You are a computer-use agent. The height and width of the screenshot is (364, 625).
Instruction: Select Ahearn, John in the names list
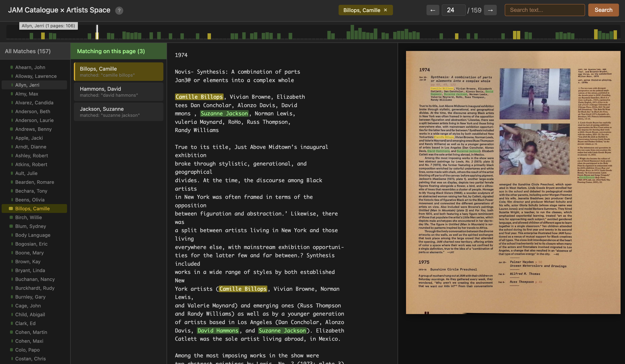[30, 67]
